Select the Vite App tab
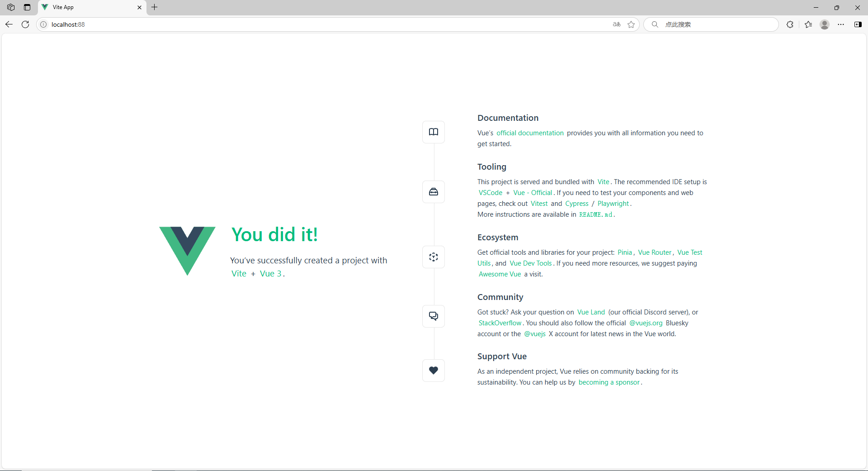Viewport: 868px width, 471px height. [92, 7]
